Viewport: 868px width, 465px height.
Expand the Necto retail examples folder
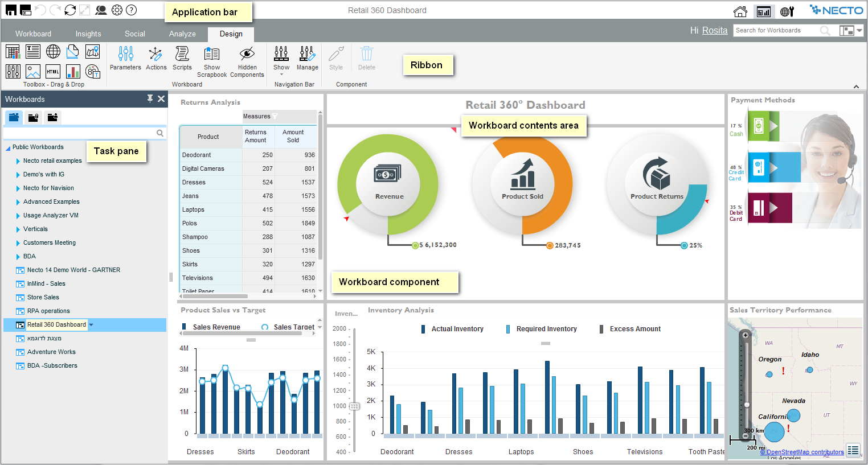pos(18,161)
